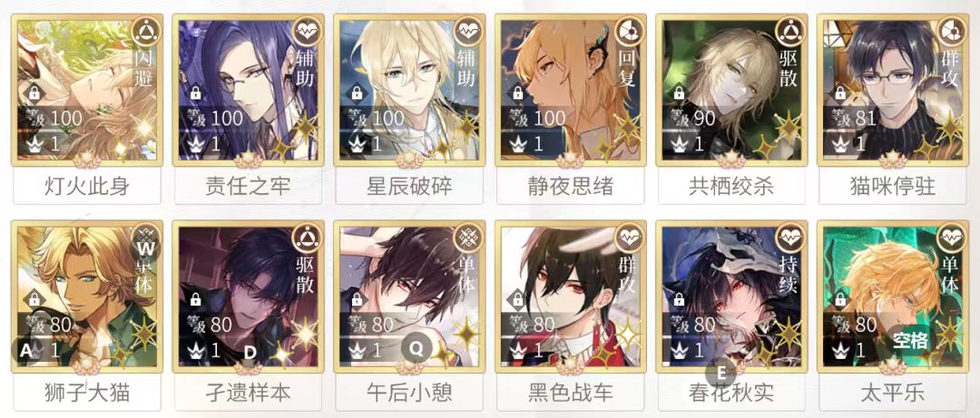The image size is (980, 418).
Task: Click the D key badge on 孑遗样本
Action: pos(250,353)
